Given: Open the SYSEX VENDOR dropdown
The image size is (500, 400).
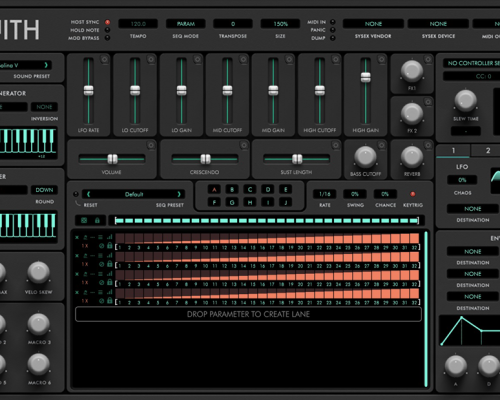Looking at the screenshot, I should [373, 24].
